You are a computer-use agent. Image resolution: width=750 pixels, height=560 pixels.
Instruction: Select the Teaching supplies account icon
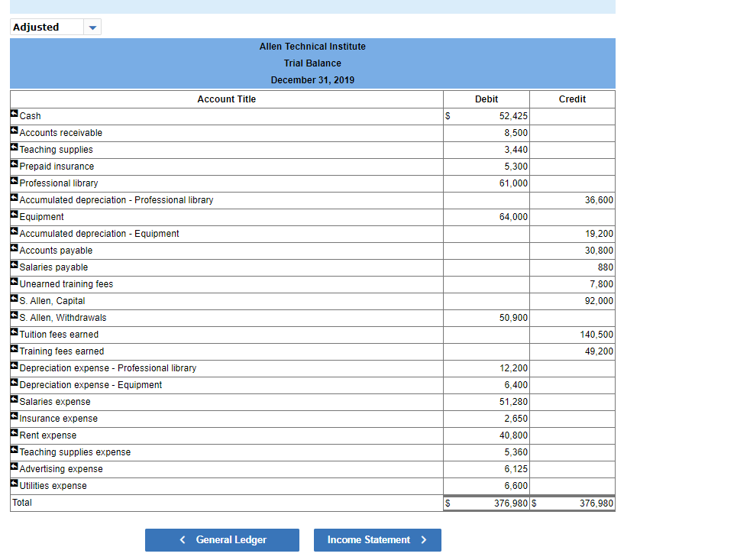[14, 149]
